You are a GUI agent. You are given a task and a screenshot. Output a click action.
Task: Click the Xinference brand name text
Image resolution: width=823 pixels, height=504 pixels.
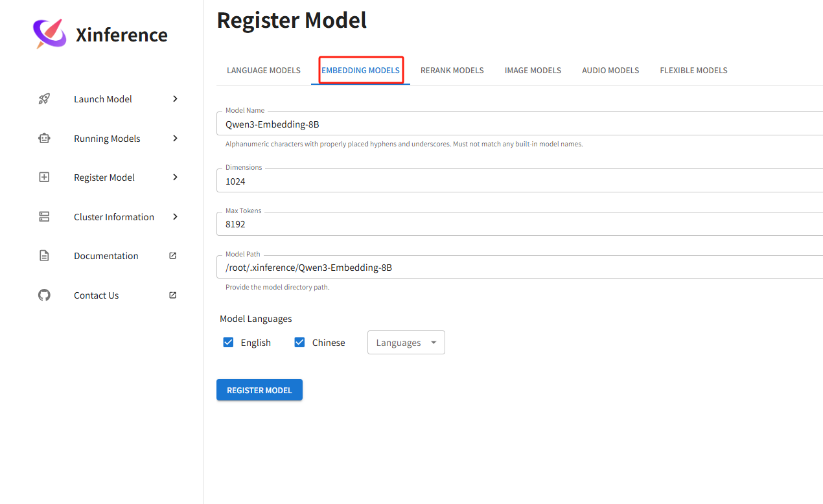coord(121,35)
